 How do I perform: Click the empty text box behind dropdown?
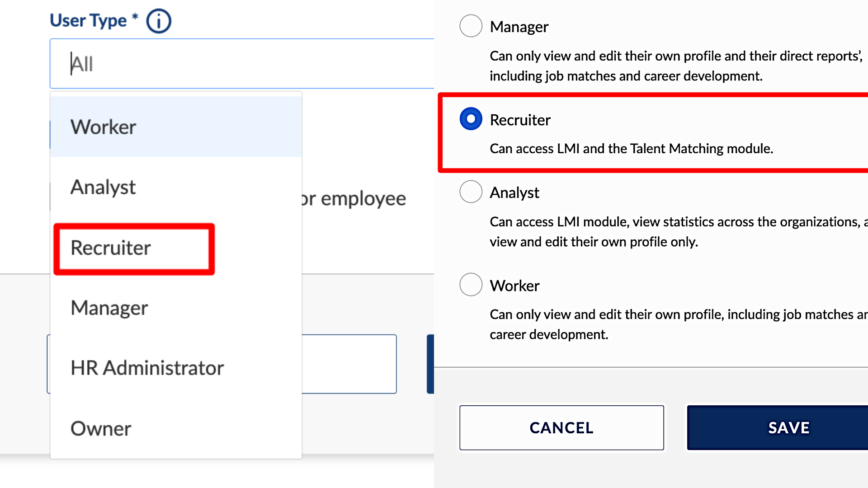tap(349, 364)
